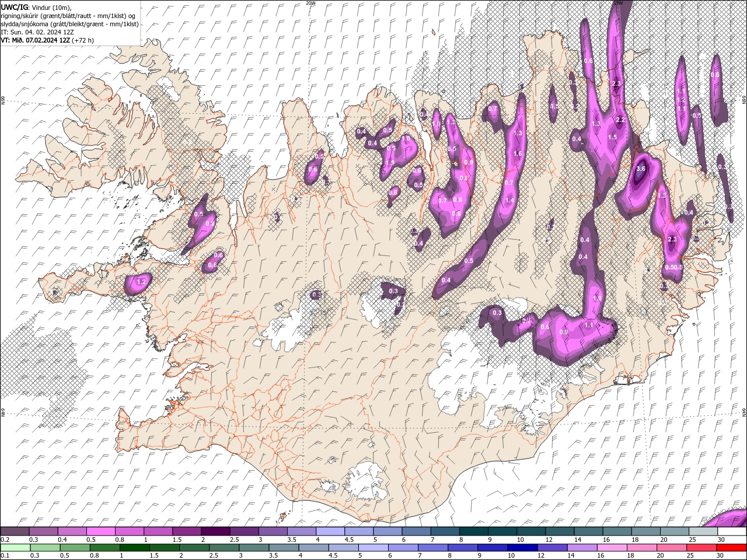Select the first snow legend swatch labeled 0.2
The image size is (747, 560).
click(x=15, y=531)
